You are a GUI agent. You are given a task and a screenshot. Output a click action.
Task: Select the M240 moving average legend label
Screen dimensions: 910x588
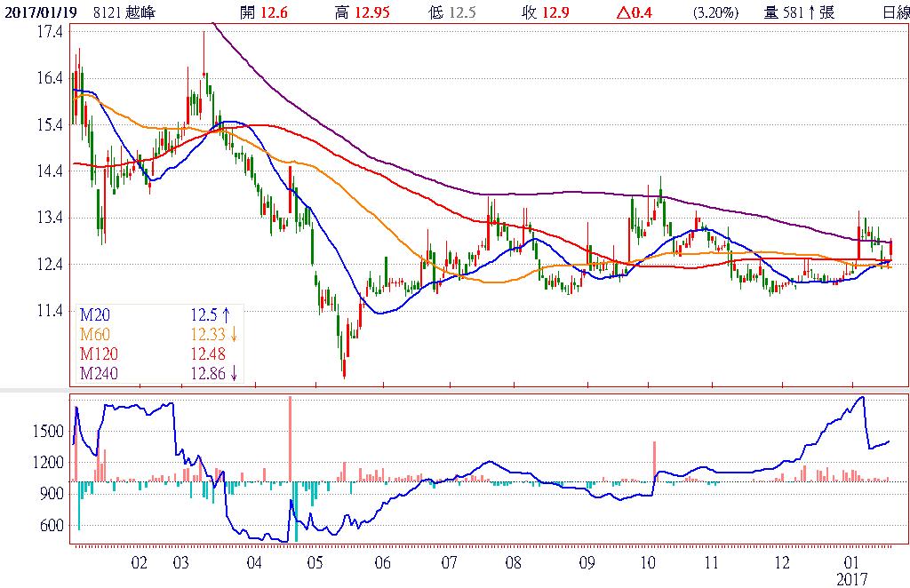(x=99, y=373)
